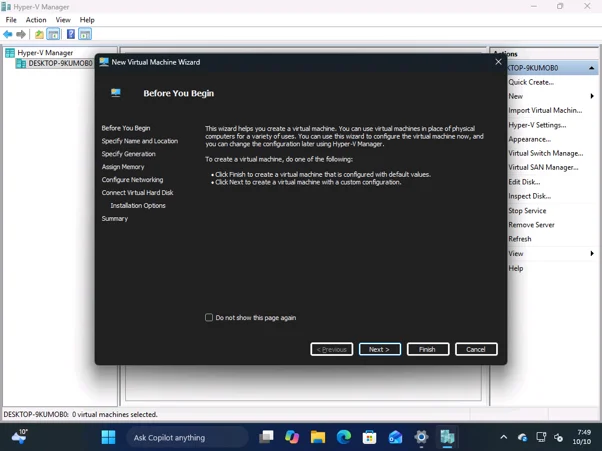The height and width of the screenshot is (451, 602).
Task: Click Inspect Disk in Actions pane
Action: (x=529, y=196)
